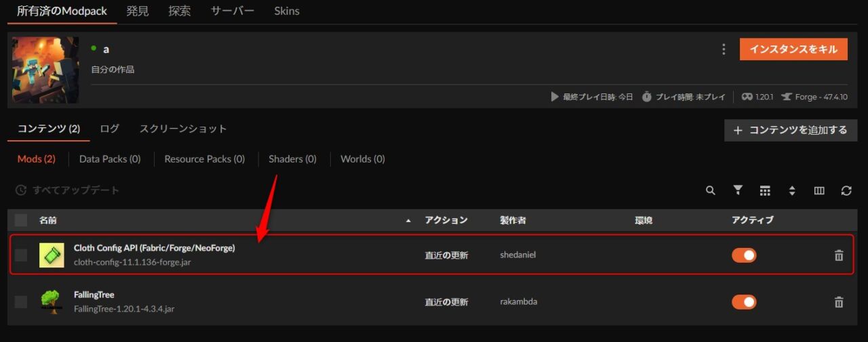868x342 pixels.
Task: Click the アクティブ column header
Action: coord(753,220)
